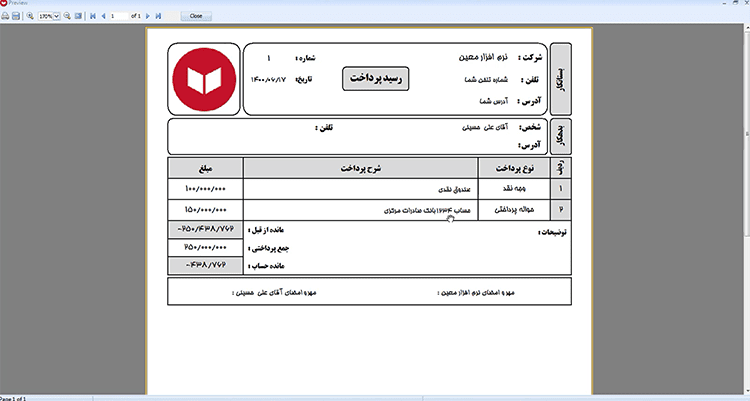Viewport: 750px width, 401px height.
Task: Go to the first page
Action: [93, 16]
